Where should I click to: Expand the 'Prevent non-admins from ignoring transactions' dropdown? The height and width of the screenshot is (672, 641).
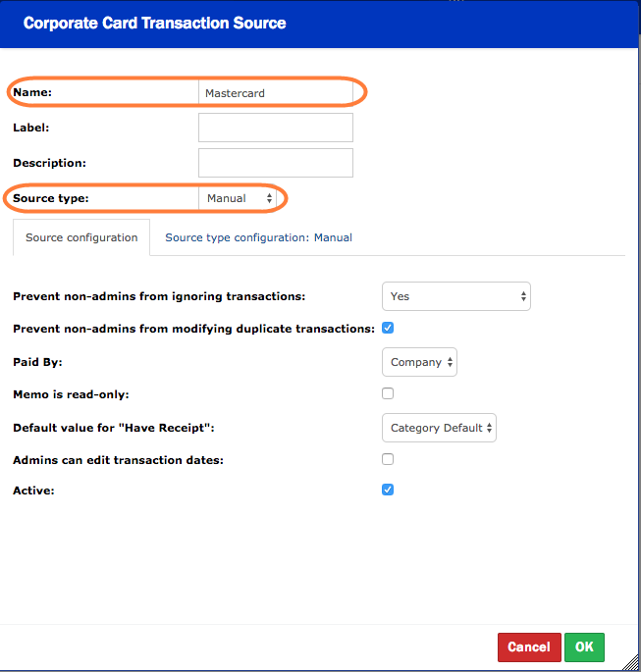pyautogui.click(x=455, y=296)
